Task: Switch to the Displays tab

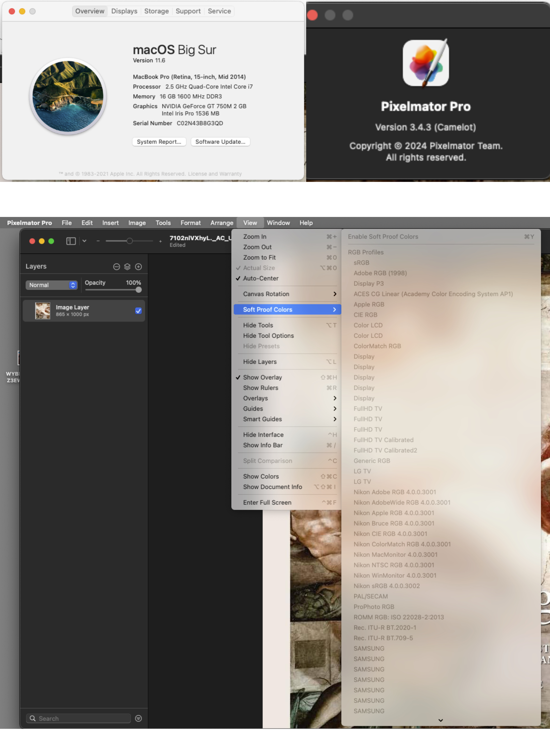Action: point(124,11)
